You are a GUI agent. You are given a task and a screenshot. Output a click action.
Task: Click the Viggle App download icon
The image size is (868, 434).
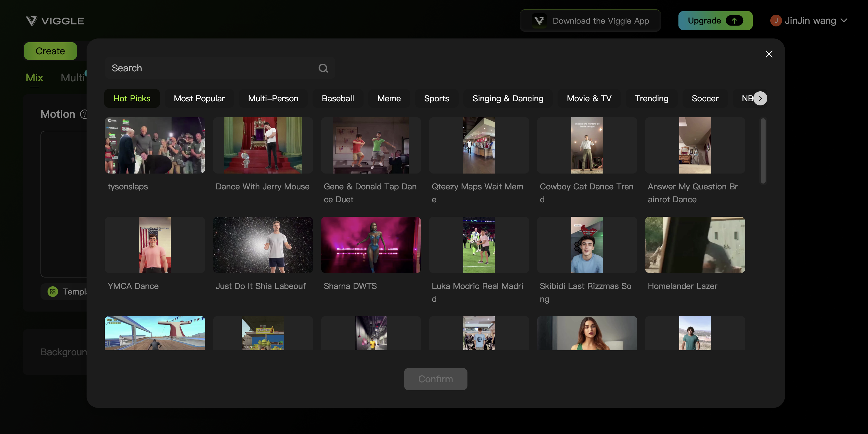[539, 21]
